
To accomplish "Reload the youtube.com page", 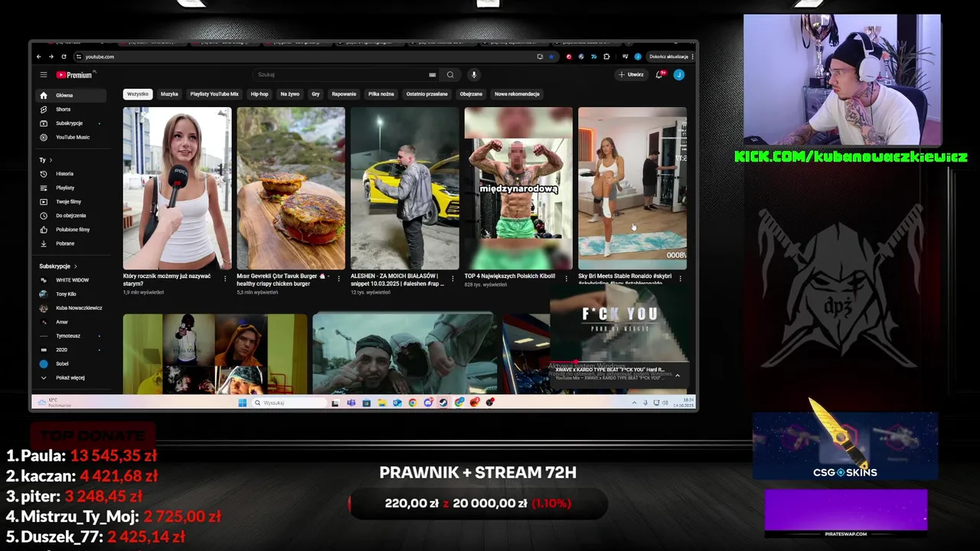I will [x=64, y=57].
